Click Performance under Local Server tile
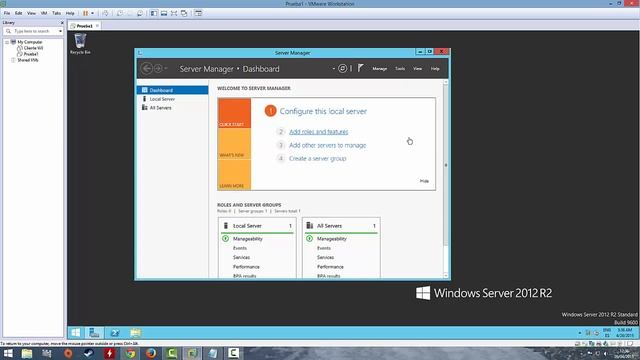640x360 pixels. 246,267
